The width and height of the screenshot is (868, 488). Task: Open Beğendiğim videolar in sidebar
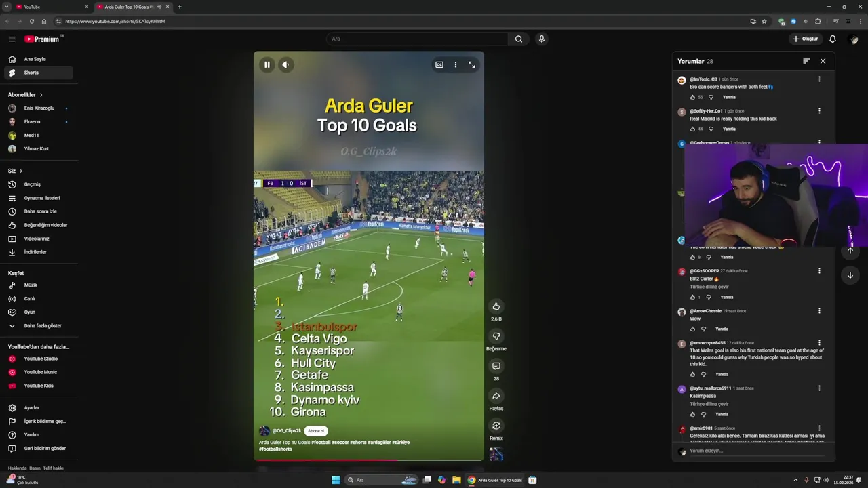click(39, 225)
